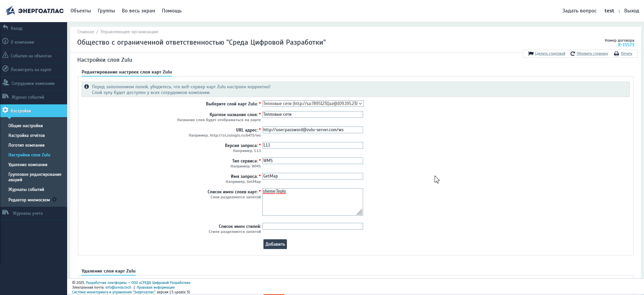Expand the Zulu map layer dropdown
The image size is (644, 295).
[313, 104]
